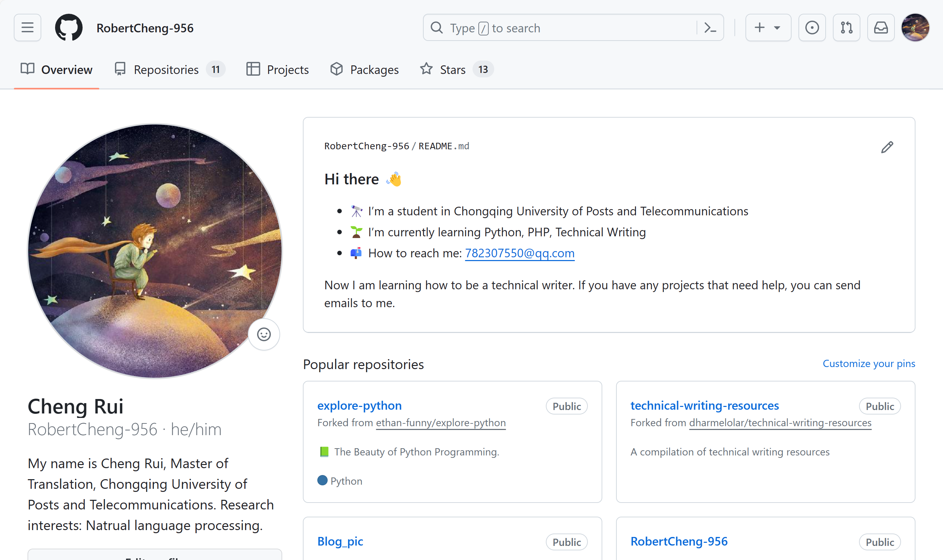This screenshot has width=943, height=560.
Task: Open the notifications inbox icon
Action: [x=880, y=28]
